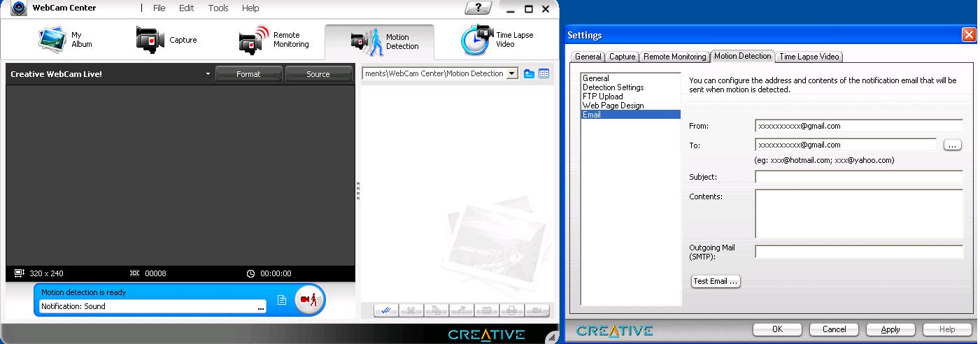The width and height of the screenshot is (980, 344).
Task: Click the vertical panel splitter handle
Action: point(358,191)
